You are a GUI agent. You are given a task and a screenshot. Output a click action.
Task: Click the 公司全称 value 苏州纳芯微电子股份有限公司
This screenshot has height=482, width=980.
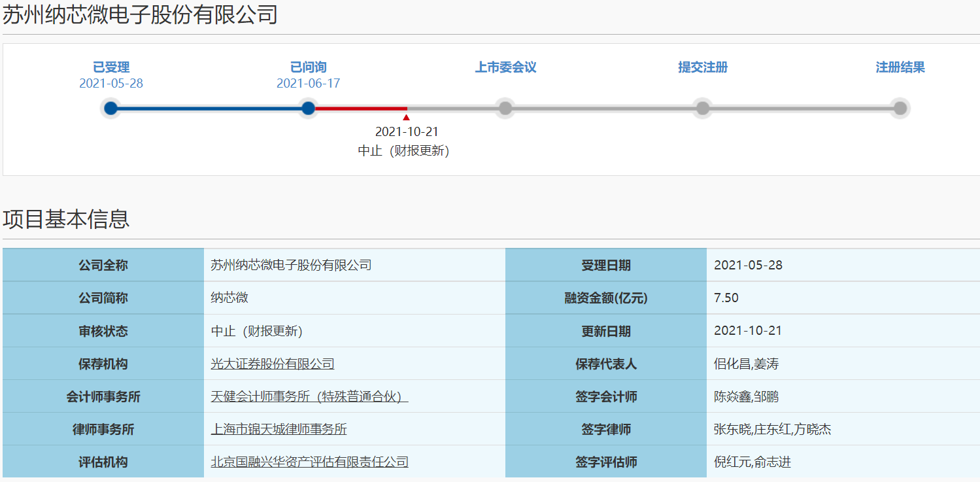point(291,265)
